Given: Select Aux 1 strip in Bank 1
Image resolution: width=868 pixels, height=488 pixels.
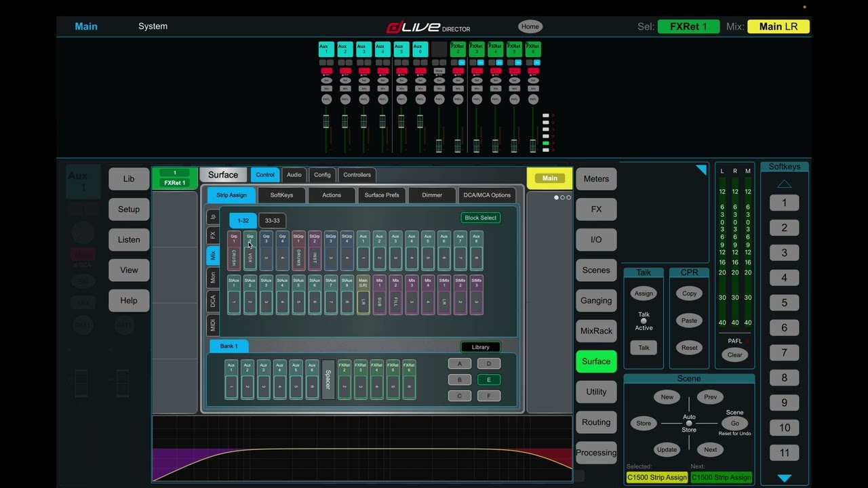Looking at the screenshot, I should click(x=231, y=380).
